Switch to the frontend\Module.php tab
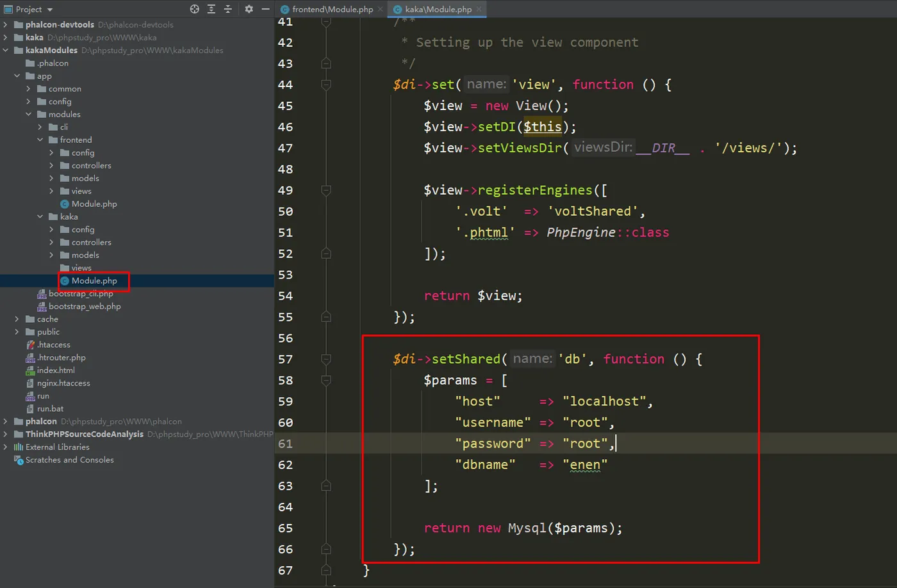The width and height of the screenshot is (897, 588). 333,9
